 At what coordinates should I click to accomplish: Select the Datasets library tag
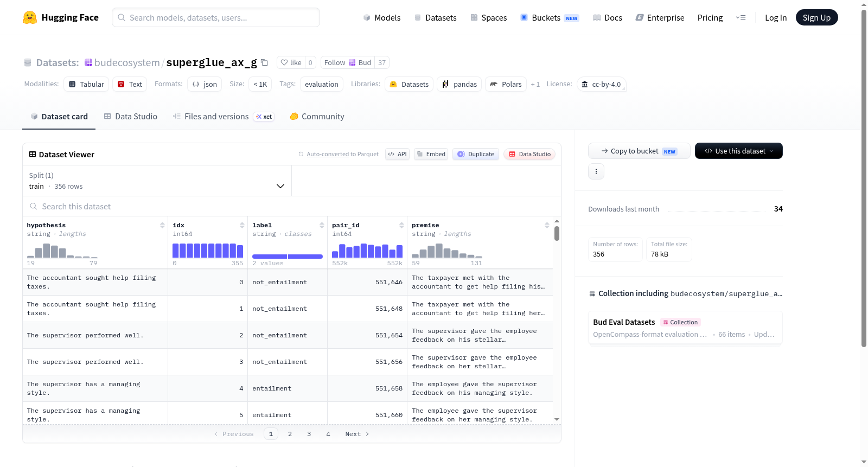[409, 84]
